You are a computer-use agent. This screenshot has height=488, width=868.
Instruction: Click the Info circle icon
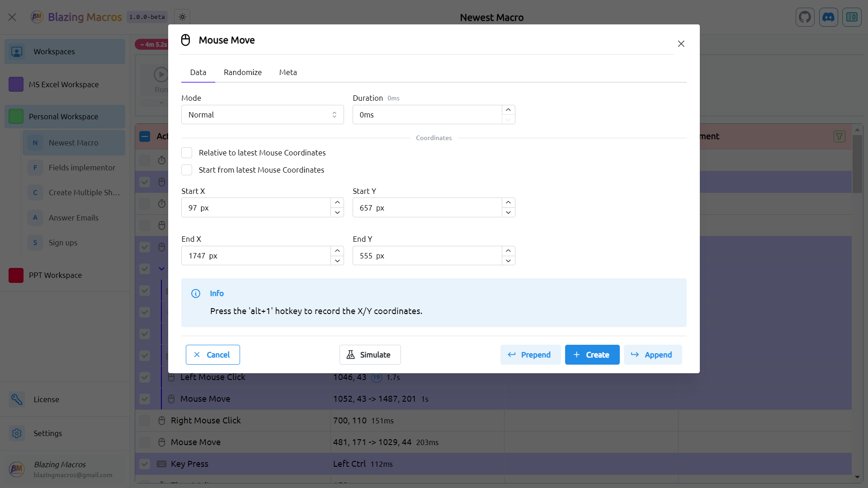(x=196, y=294)
